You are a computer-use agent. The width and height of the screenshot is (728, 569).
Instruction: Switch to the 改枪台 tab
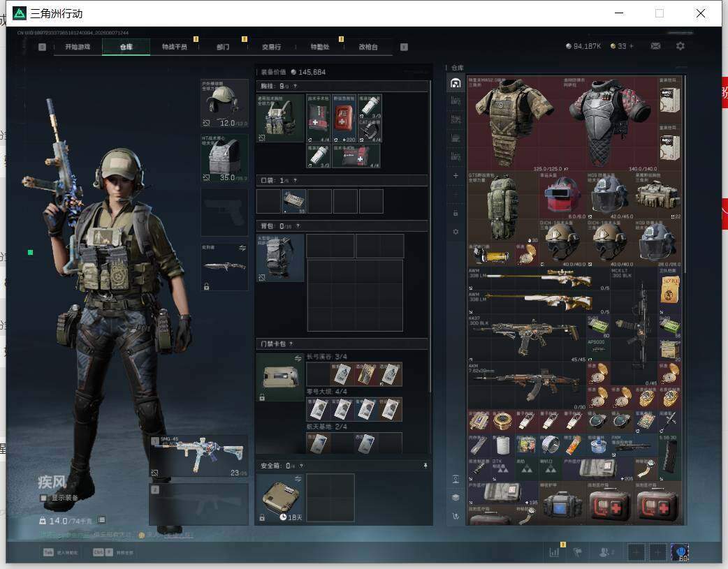click(368, 47)
